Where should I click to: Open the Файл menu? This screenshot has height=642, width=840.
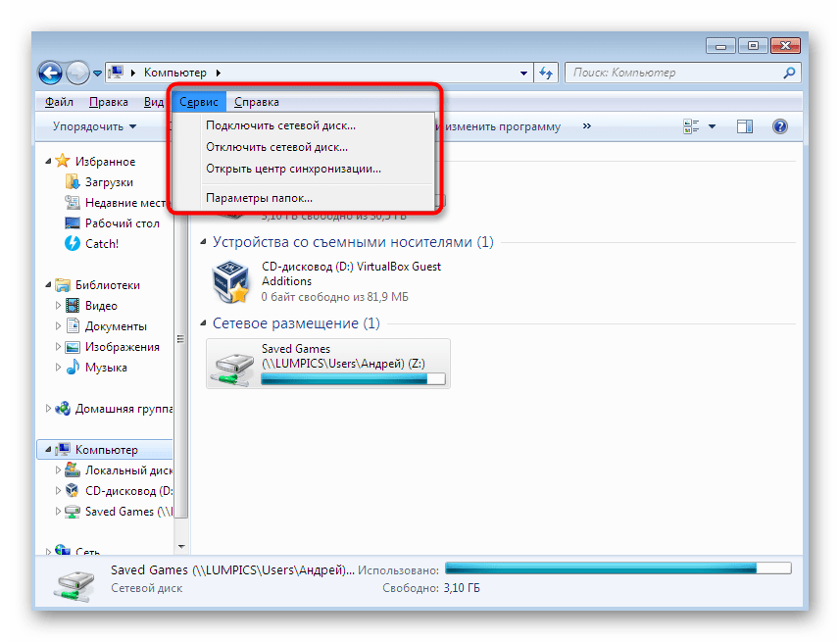59,102
